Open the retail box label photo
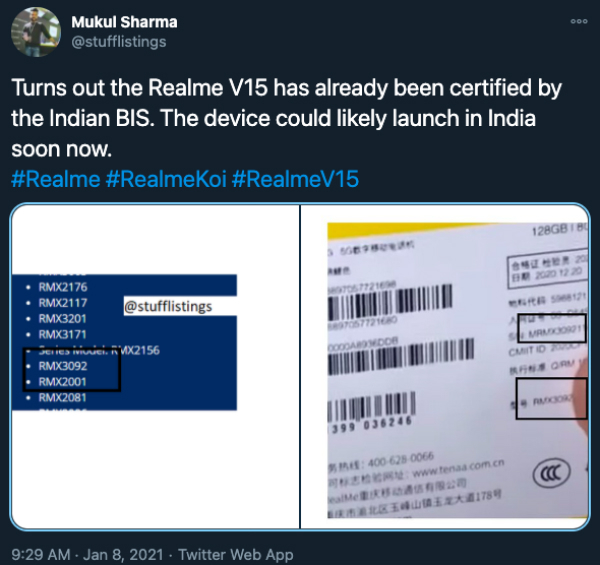The height and width of the screenshot is (565, 600). (x=445, y=366)
